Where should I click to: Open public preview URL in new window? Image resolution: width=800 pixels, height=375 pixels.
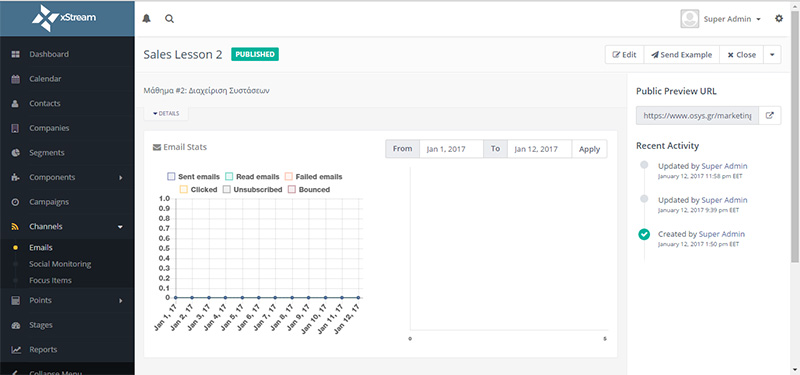click(770, 115)
